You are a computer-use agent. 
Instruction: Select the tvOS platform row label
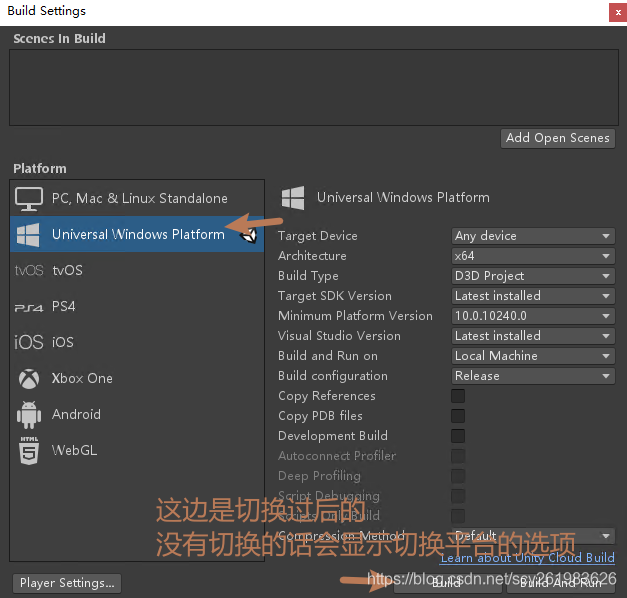coord(67,270)
